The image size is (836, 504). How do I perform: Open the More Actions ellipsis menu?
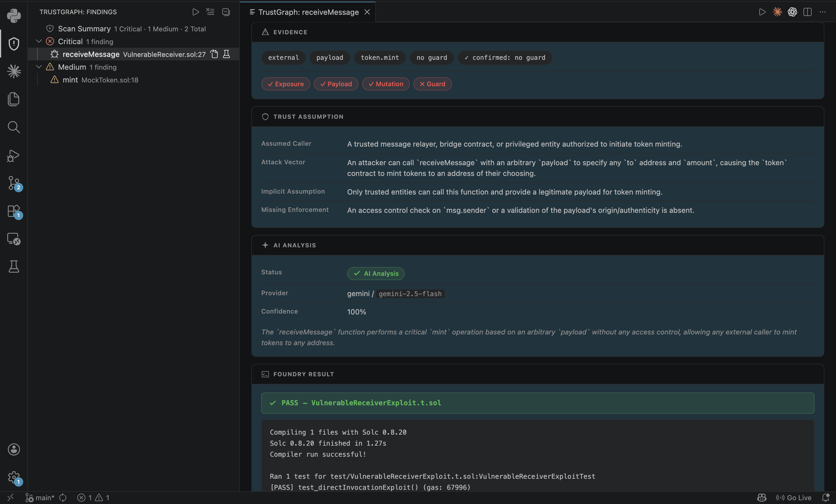[x=822, y=12]
